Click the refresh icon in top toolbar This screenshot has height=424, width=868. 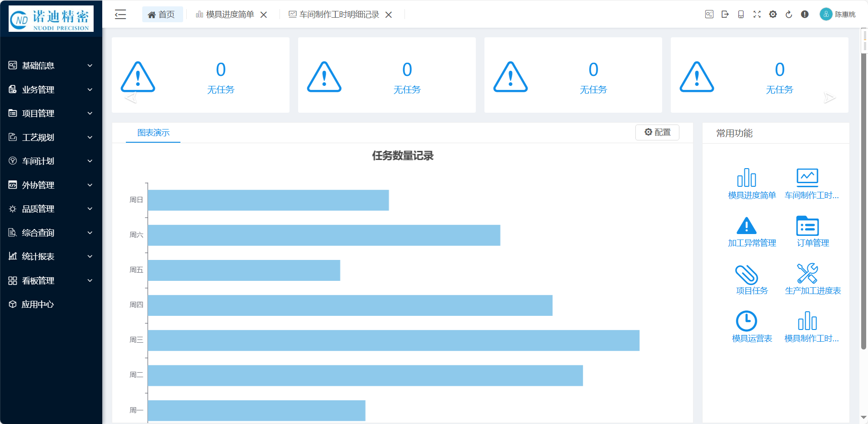789,15
